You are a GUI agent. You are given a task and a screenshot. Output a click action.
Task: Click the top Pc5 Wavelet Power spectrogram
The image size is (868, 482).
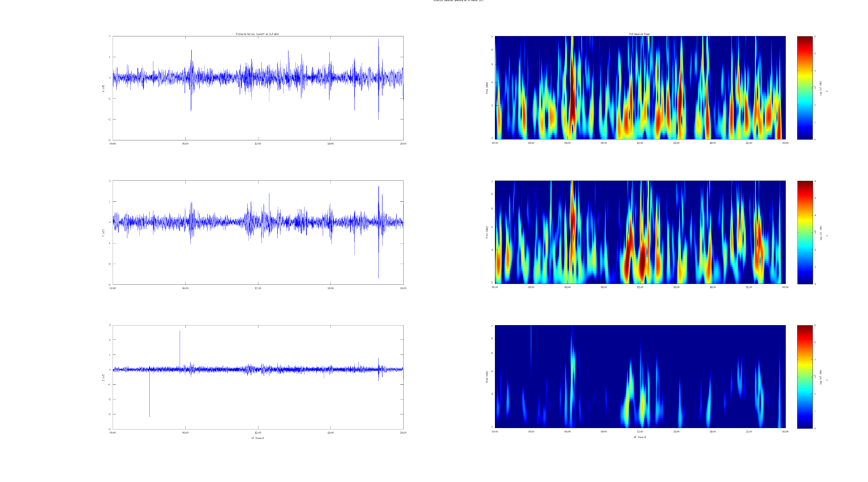pos(640,88)
